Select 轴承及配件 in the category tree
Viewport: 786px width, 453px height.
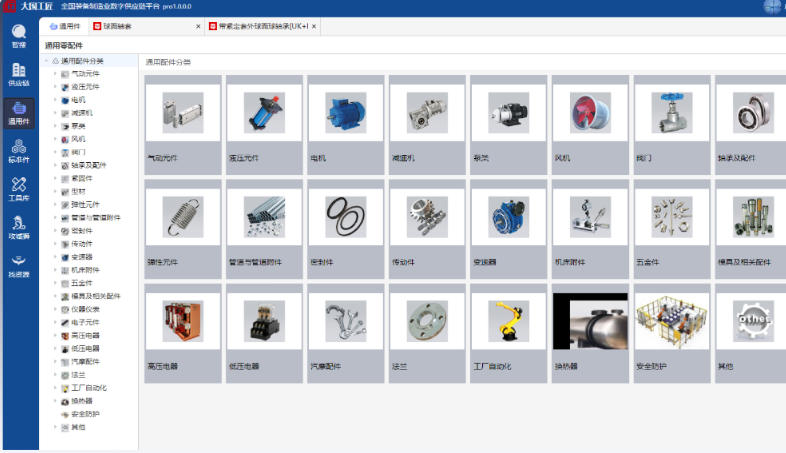(x=88, y=165)
